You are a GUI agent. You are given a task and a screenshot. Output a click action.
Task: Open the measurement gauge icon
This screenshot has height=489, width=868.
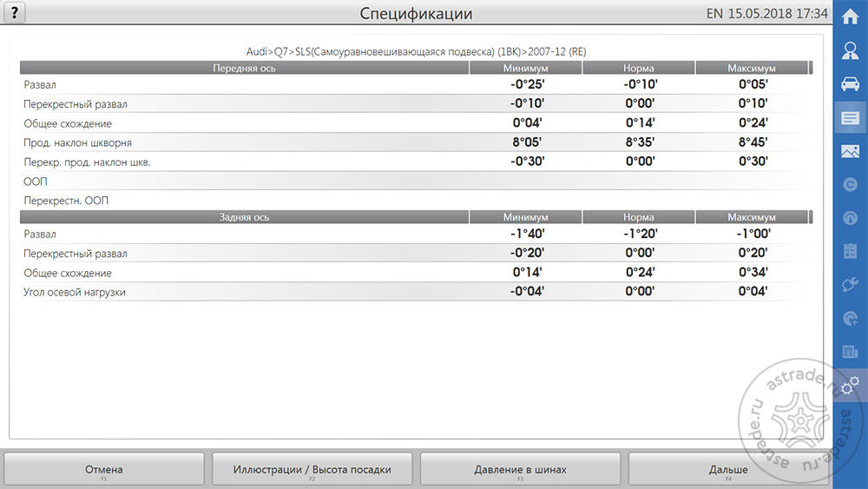coord(851,218)
